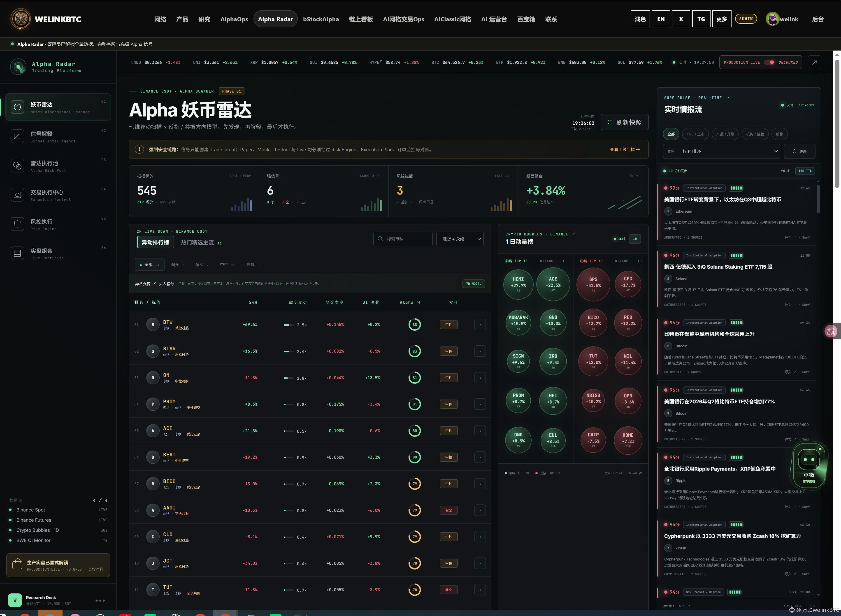Open the 链上看板 nav item
This screenshot has height=616, width=841.
(x=361, y=19)
